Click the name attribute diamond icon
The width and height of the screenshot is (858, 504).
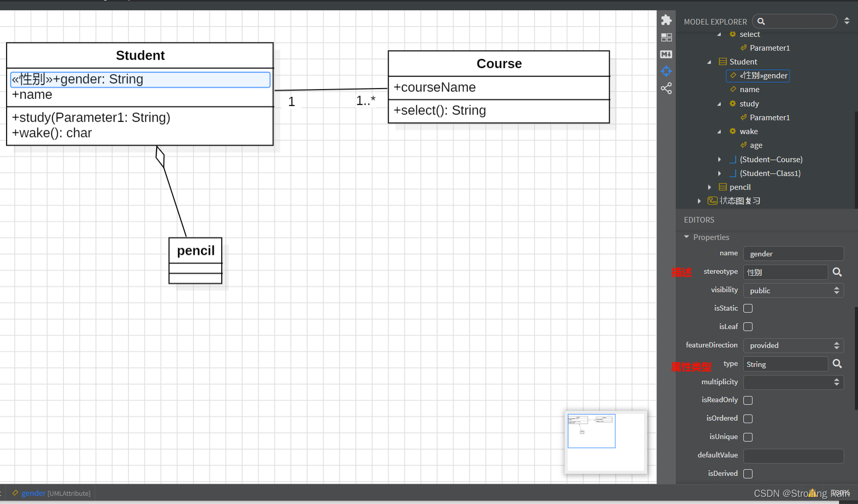tap(733, 89)
